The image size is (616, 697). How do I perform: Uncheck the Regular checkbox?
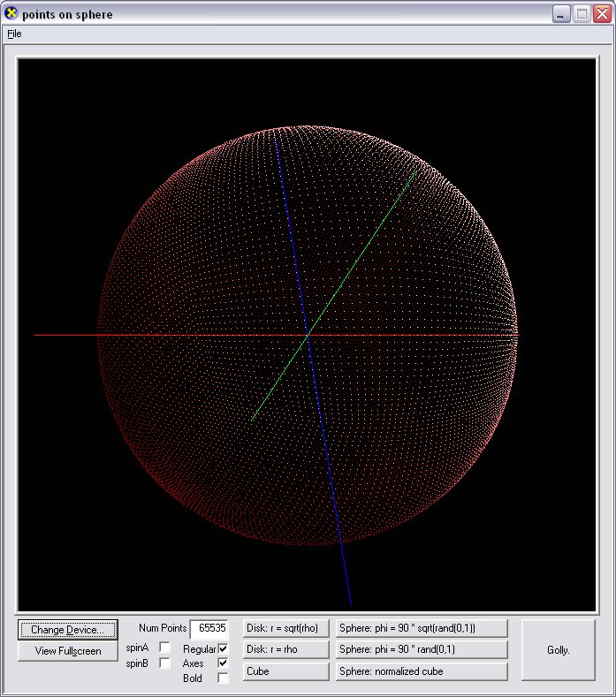(x=224, y=648)
